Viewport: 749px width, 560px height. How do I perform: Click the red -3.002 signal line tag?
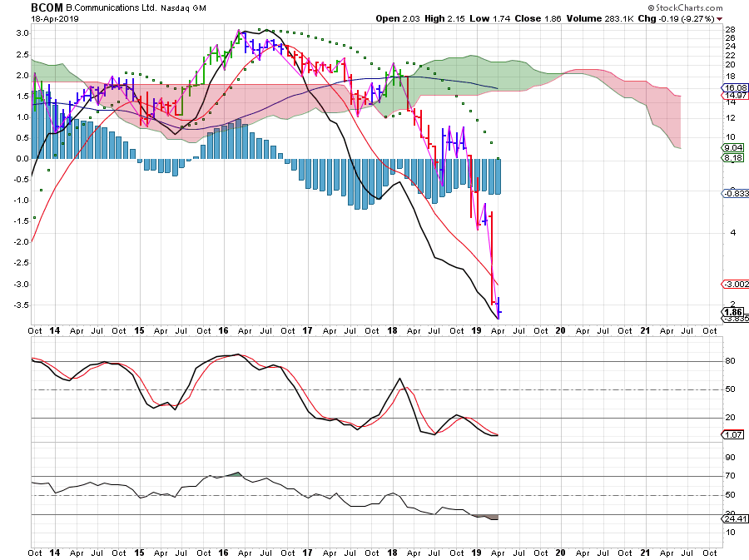click(737, 284)
